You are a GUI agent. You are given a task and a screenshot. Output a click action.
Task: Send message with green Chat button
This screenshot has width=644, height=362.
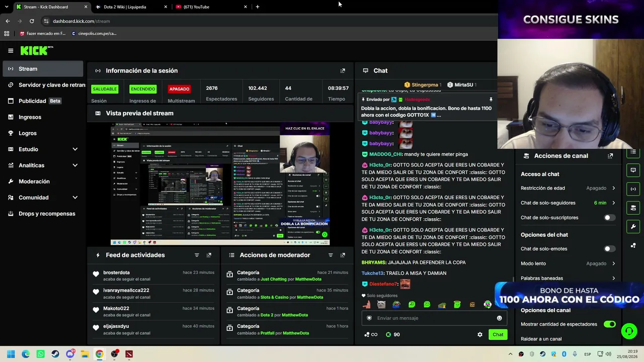(x=498, y=334)
